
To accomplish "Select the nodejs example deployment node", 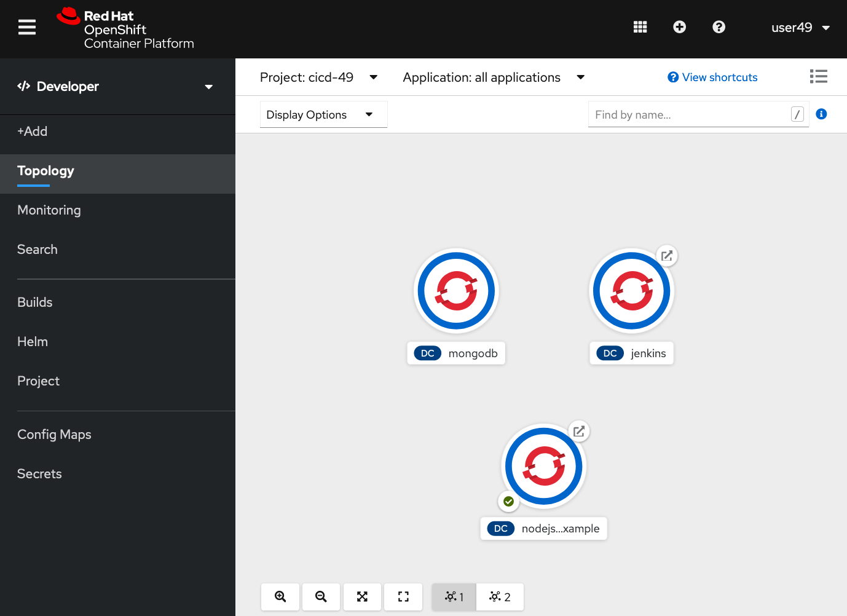I will coord(543,466).
